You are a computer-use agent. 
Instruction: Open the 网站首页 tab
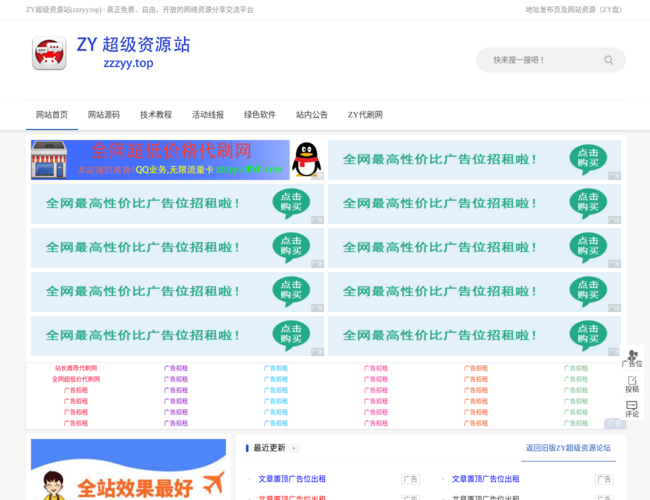pyautogui.click(x=52, y=115)
